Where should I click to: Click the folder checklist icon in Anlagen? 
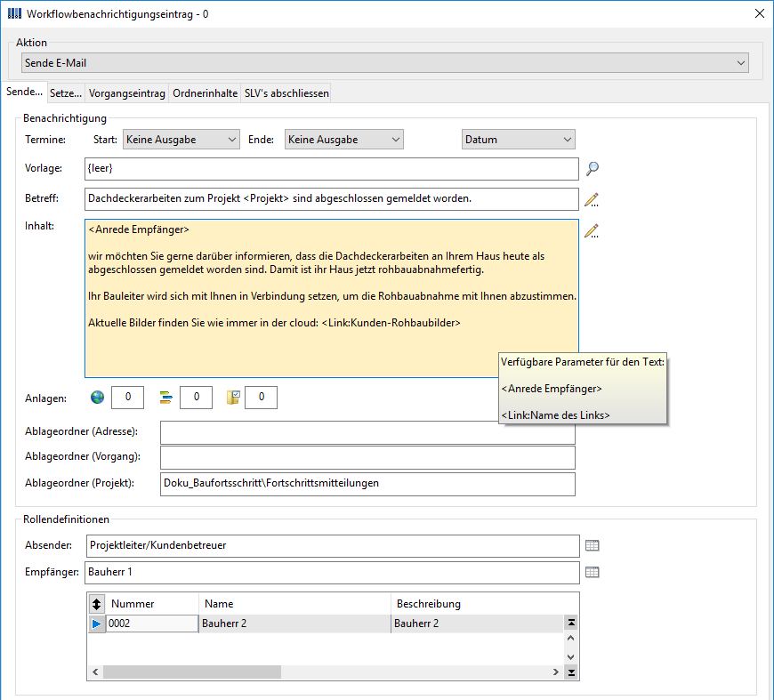tap(233, 397)
